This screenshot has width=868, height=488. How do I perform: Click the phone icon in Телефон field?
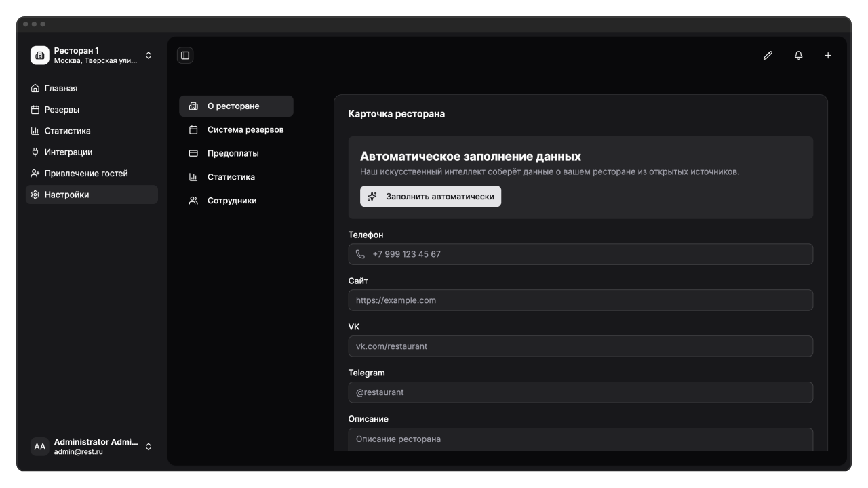(x=360, y=254)
